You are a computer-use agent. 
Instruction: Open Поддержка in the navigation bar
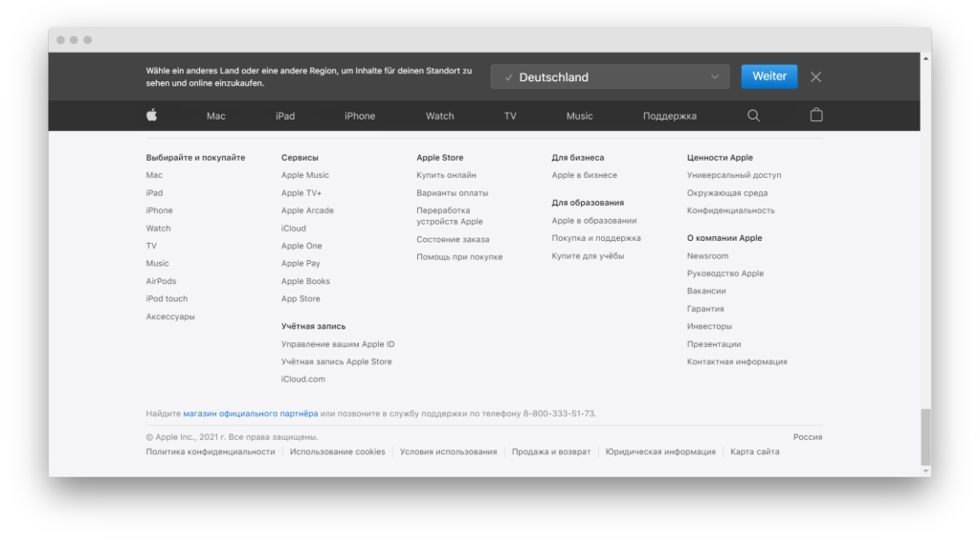pyautogui.click(x=669, y=117)
